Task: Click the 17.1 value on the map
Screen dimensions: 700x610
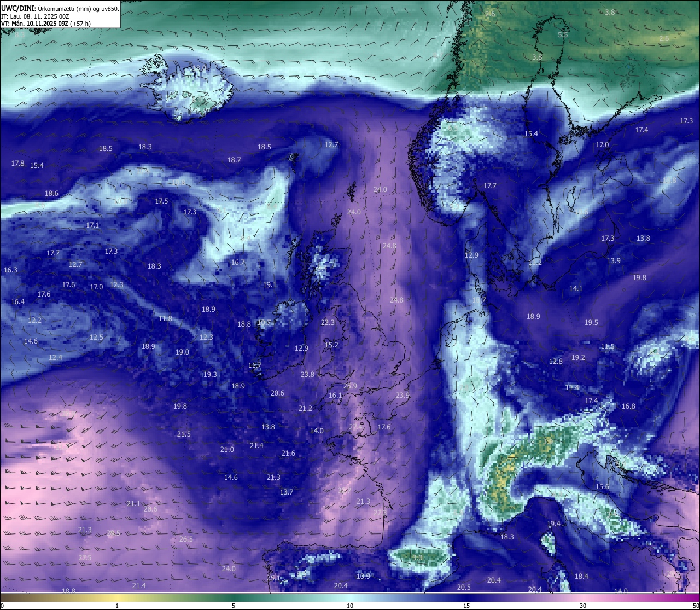Action: (x=92, y=225)
